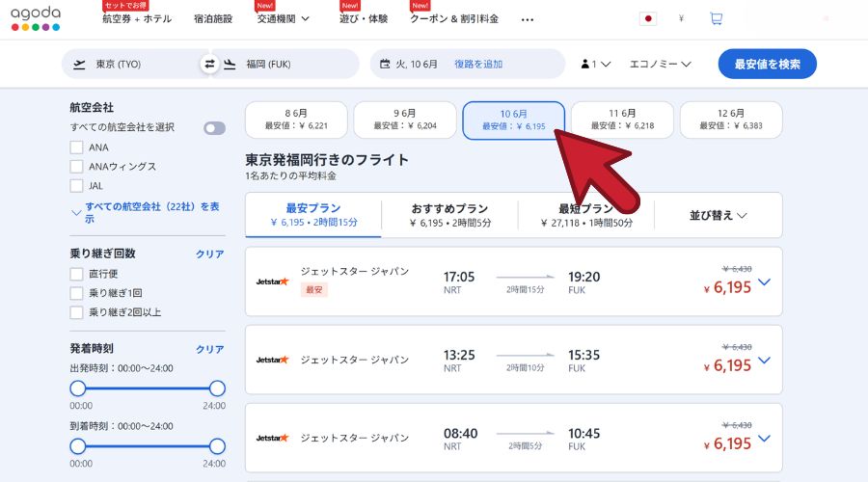This screenshot has width=868, height=482.
Task: Check the ANAウィングス airline filter
Action: (x=76, y=167)
